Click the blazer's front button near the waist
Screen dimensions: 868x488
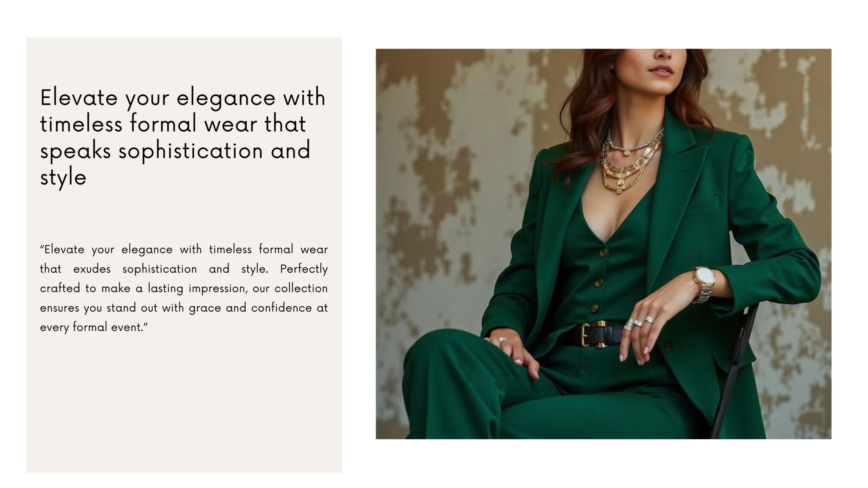tap(668, 346)
